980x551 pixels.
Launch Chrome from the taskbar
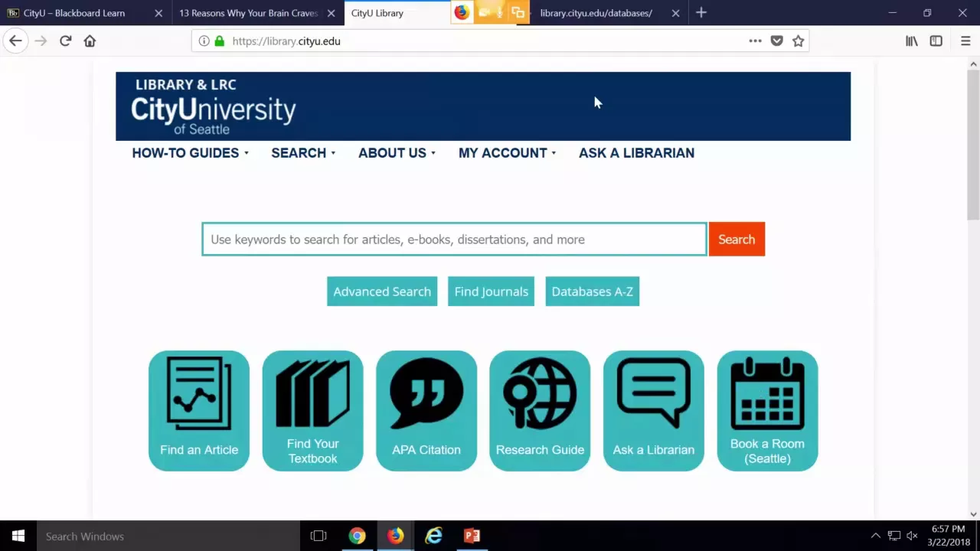pos(357,536)
